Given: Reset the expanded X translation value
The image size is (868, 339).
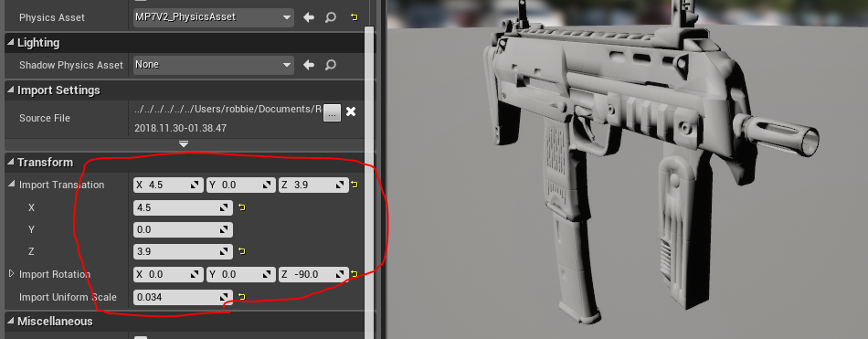Looking at the screenshot, I should 242,207.
